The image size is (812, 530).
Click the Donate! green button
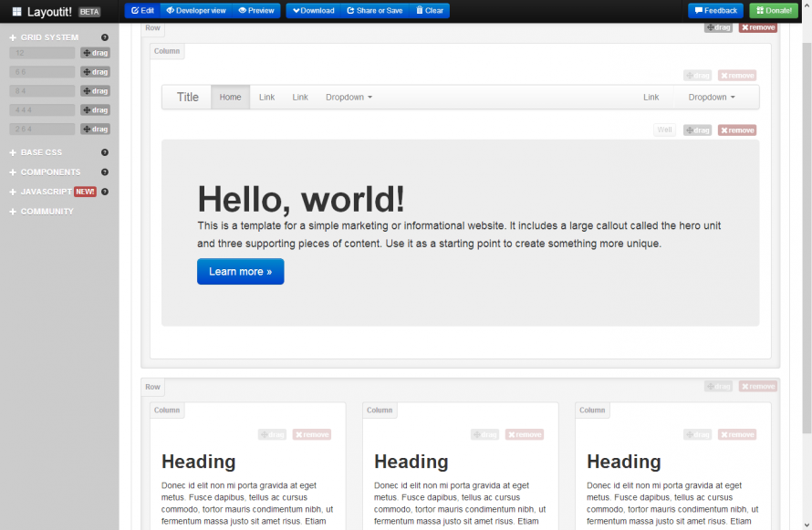coord(774,10)
